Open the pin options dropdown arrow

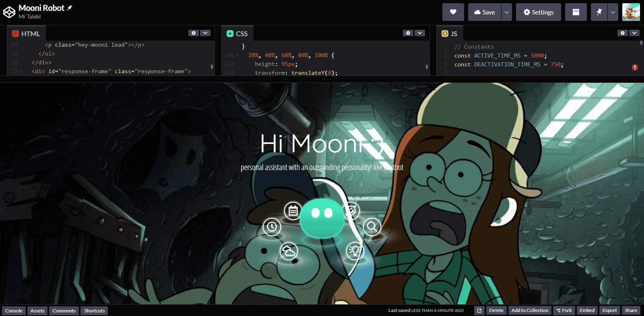tap(613, 12)
